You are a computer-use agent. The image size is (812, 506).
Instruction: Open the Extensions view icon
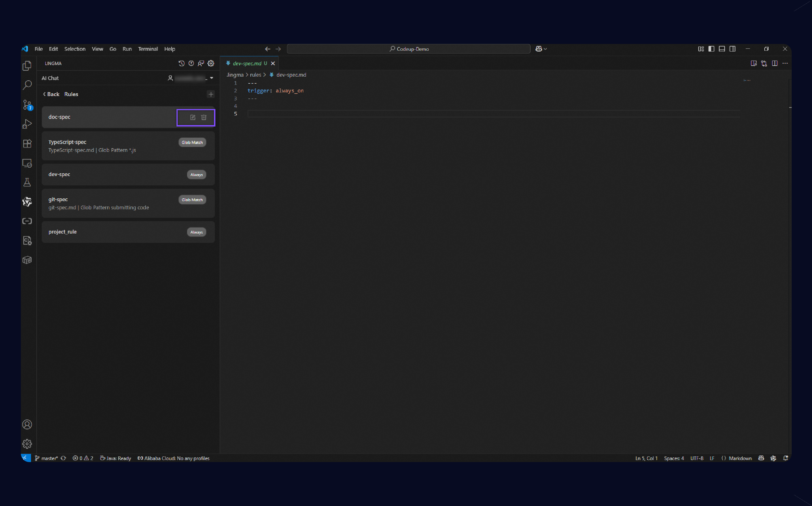tap(27, 144)
